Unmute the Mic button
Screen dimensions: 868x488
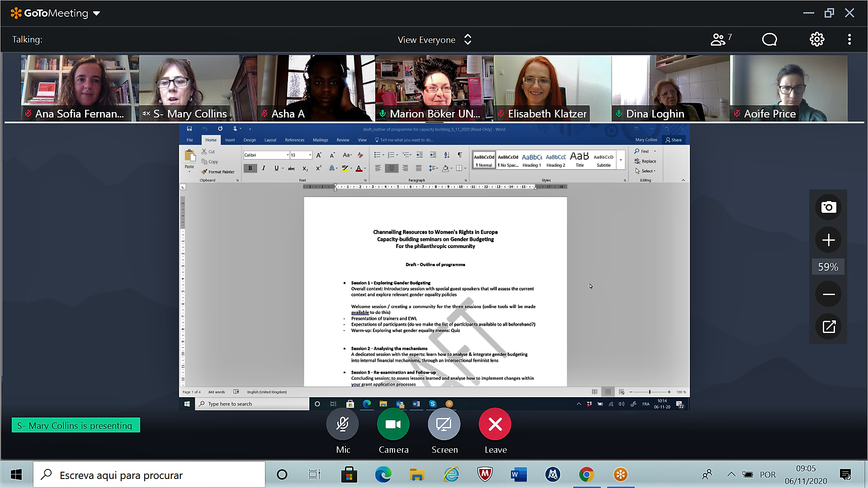(343, 424)
